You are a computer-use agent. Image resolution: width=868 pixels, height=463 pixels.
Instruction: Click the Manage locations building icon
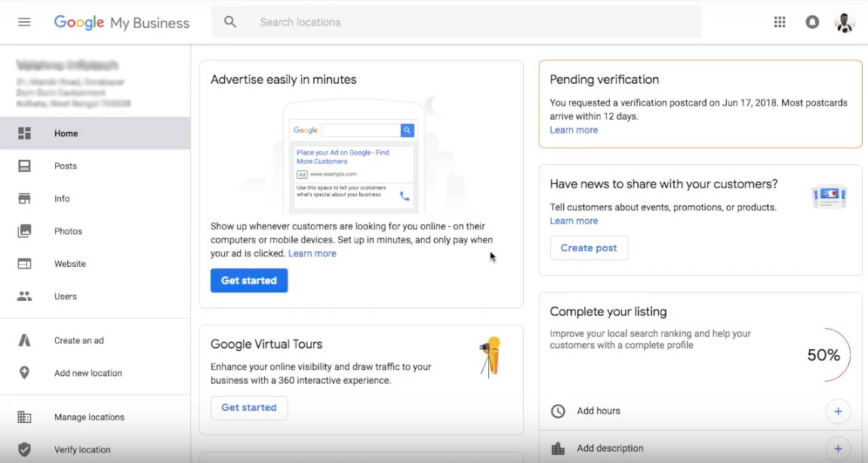click(24, 417)
